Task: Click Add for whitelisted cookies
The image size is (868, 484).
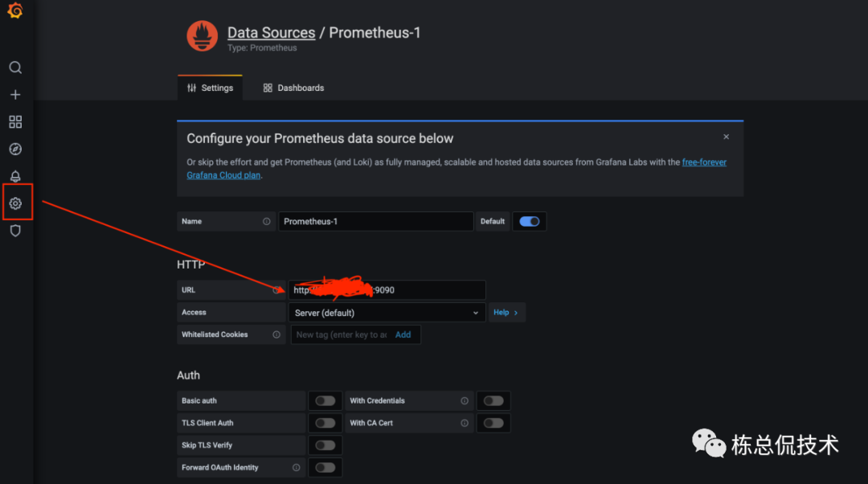Action: click(x=403, y=334)
